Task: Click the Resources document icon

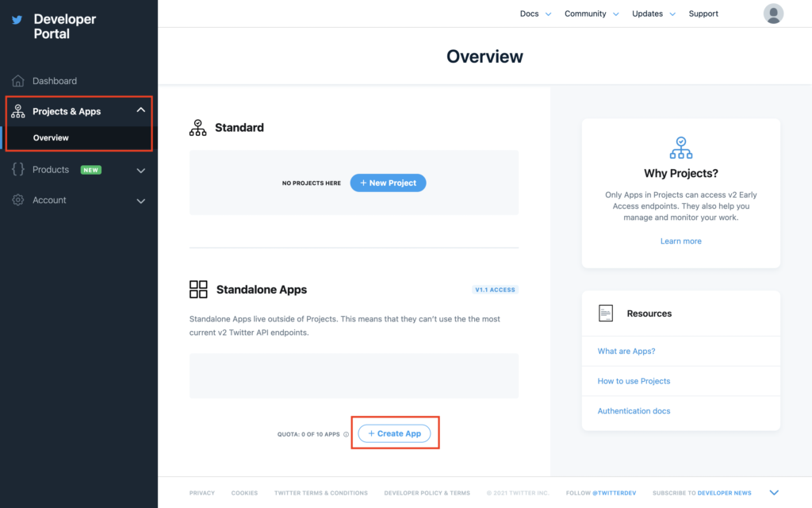Action: coord(606,313)
